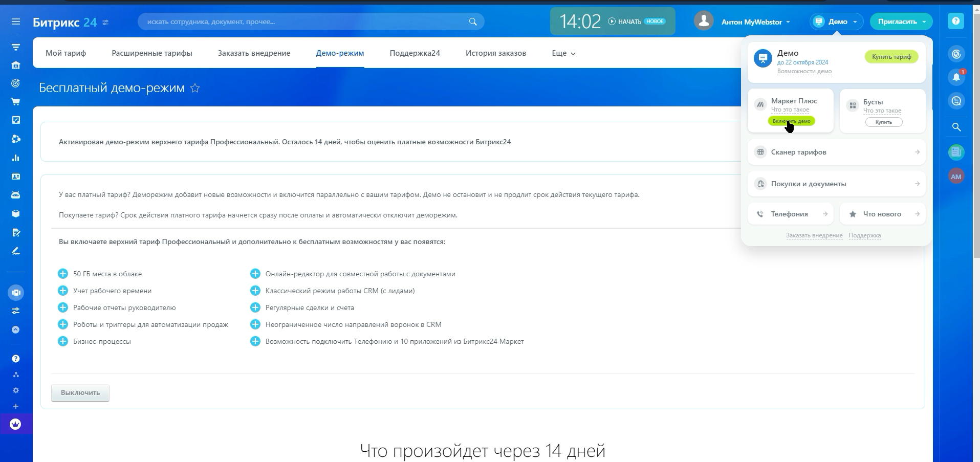
Task: Switch to the Мой тариф tab
Action: coord(66,53)
